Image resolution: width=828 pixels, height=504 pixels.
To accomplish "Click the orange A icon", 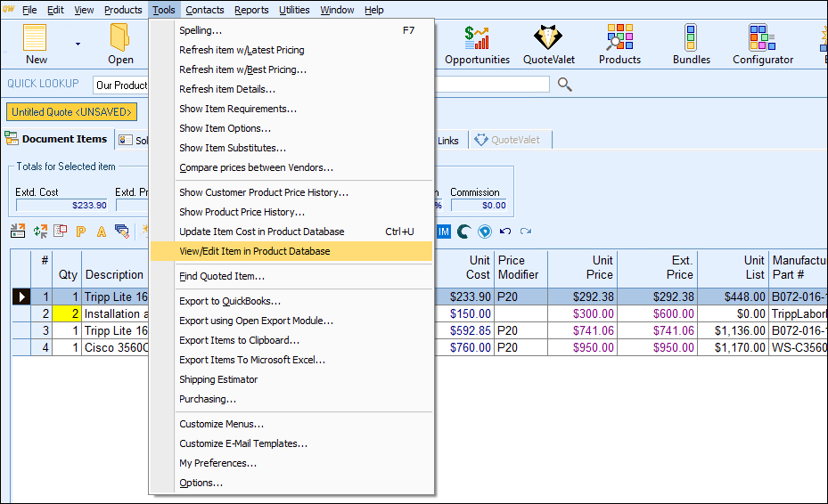I will [102, 232].
